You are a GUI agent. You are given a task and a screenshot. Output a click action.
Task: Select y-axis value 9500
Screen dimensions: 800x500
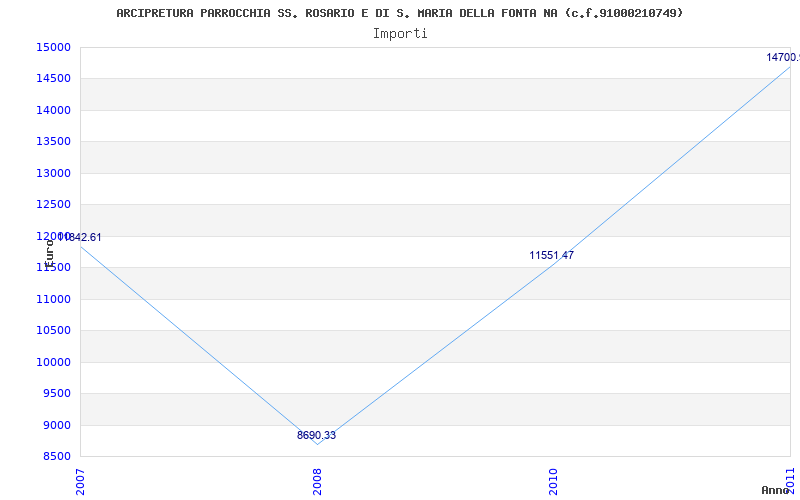tap(56, 393)
